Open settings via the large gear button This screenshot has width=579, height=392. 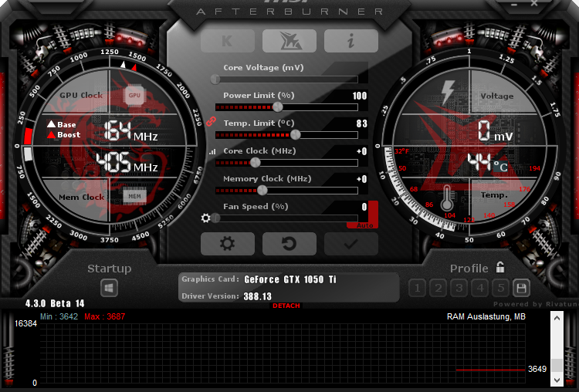pyautogui.click(x=228, y=244)
